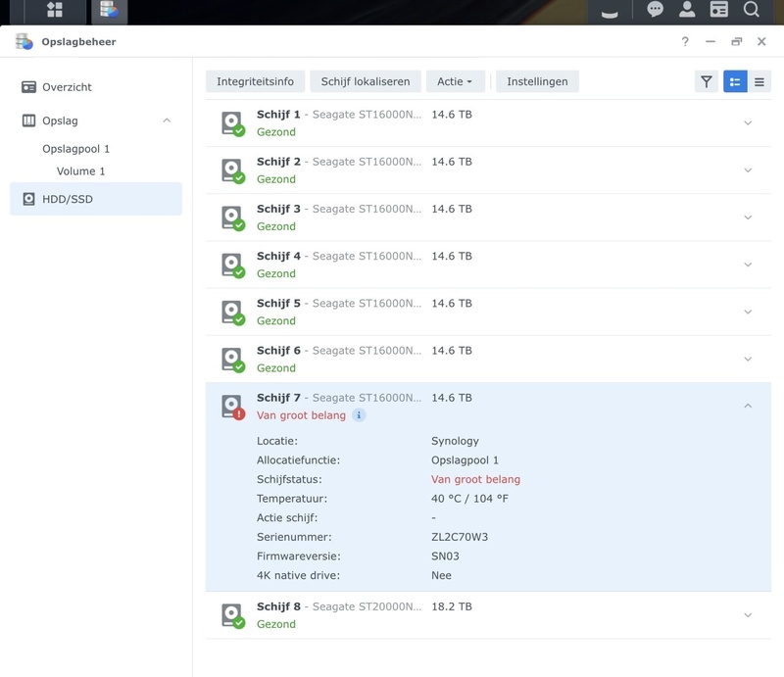
Task: Open the widgets panel icon
Action: click(719, 9)
